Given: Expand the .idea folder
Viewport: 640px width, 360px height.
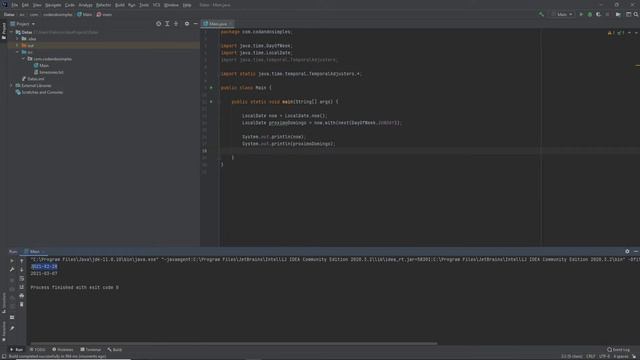Looking at the screenshot, I should [18, 39].
